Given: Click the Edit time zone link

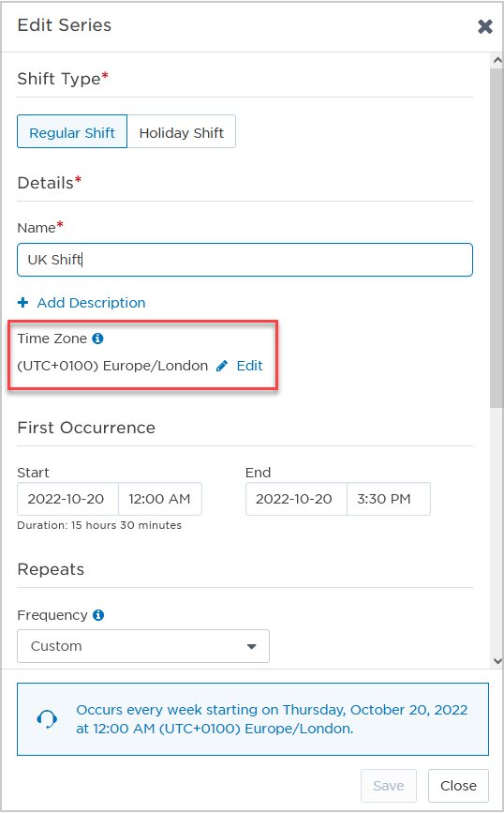Looking at the screenshot, I should point(250,366).
